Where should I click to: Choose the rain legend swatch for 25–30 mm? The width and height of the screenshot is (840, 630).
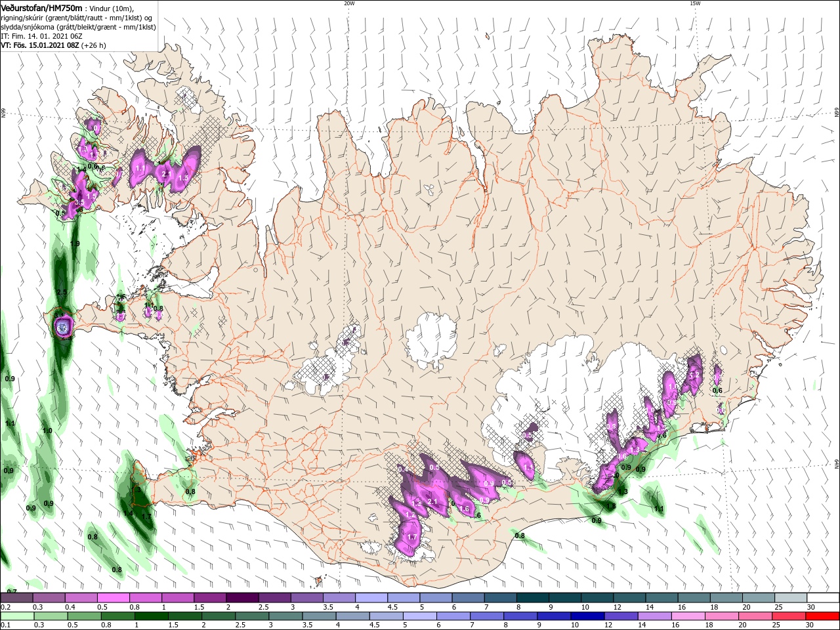pos(791,616)
